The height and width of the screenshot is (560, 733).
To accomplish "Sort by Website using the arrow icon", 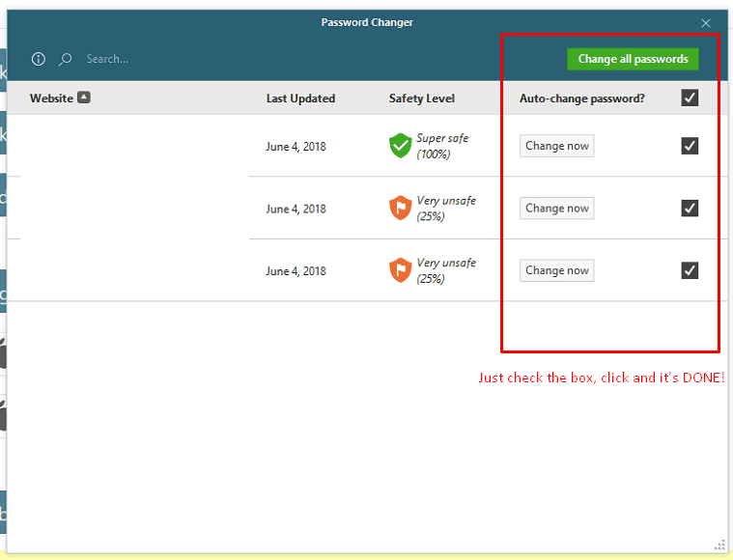I will coord(84,98).
